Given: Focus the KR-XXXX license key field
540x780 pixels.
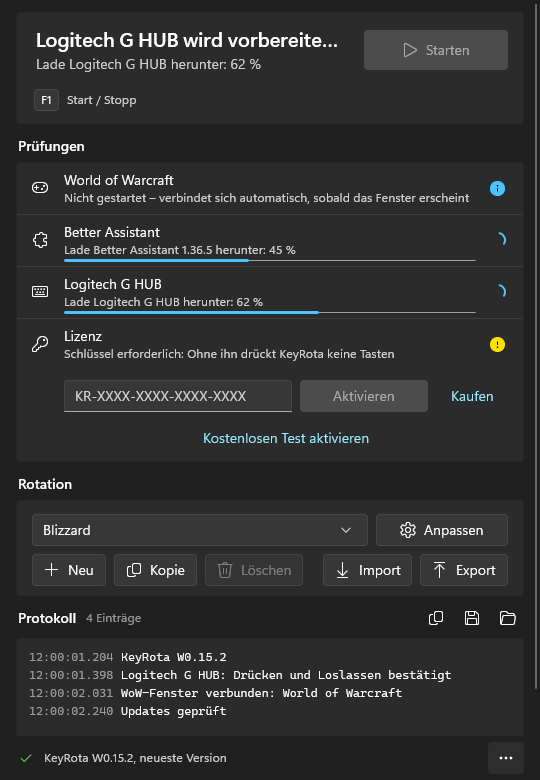Looking at the screenshot, I should pyautogui.click(x=178, y=396).
